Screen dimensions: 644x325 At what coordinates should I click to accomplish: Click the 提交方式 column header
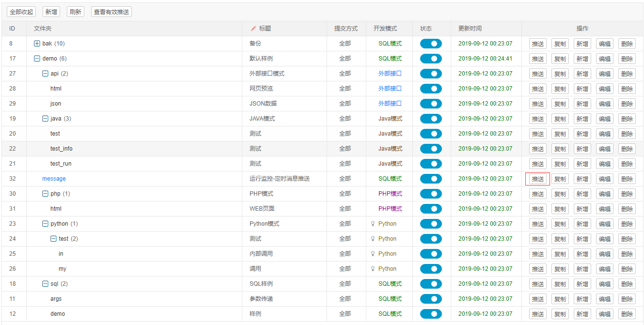pyautogui.click(x=346, y=29)
